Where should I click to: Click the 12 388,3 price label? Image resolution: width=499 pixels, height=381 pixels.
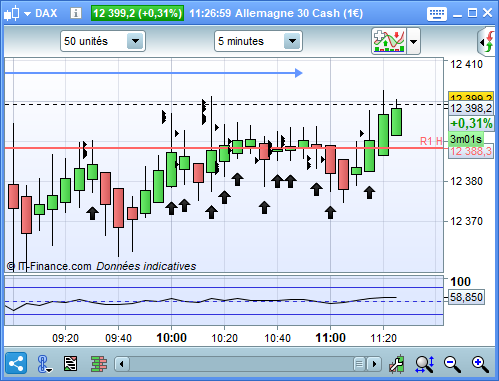pyautogui.click(x=471, y=152)
